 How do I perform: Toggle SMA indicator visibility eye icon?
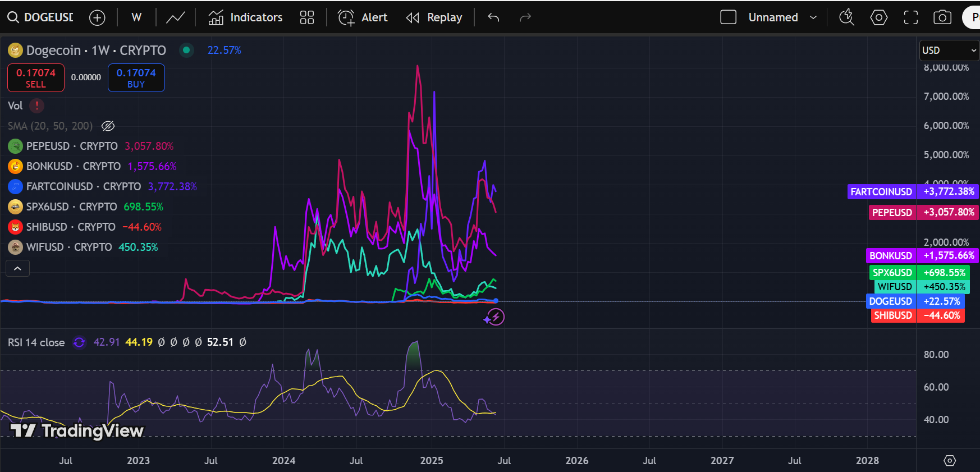point(108,126)
